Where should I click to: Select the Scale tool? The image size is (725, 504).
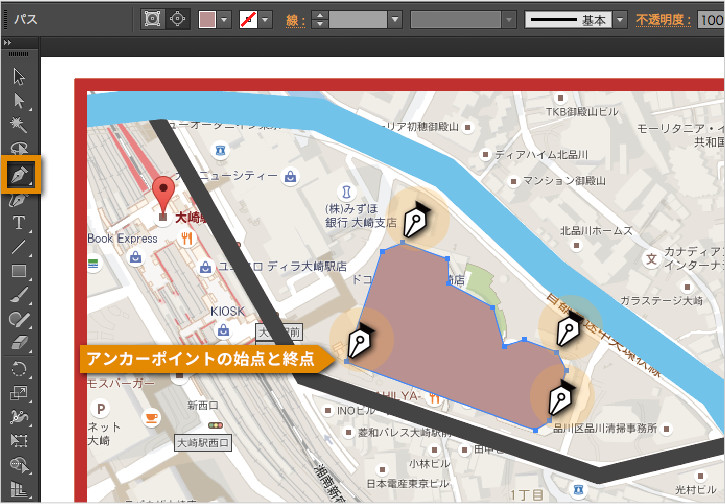click(19, 393)
